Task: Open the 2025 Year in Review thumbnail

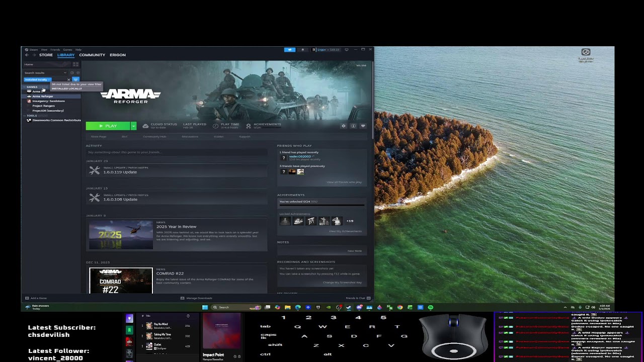Action: tap(121, 235)
